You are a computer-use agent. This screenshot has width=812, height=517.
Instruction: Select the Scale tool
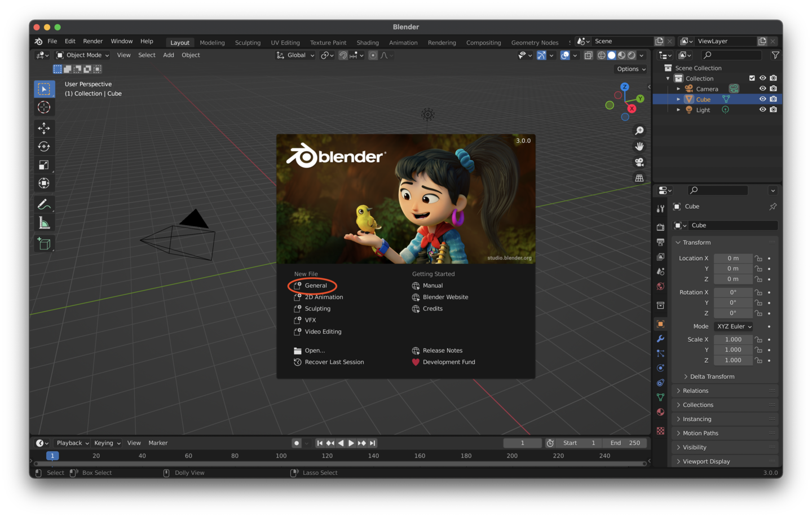pos(44,165)
